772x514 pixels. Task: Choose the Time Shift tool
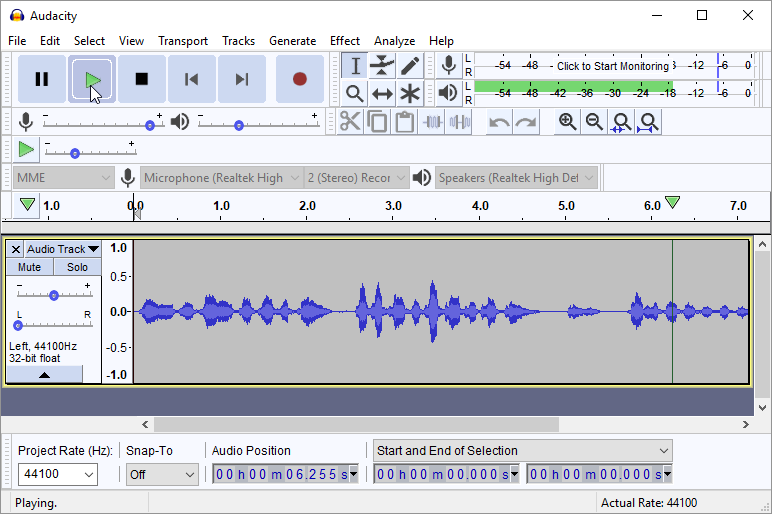click(382, 94)
